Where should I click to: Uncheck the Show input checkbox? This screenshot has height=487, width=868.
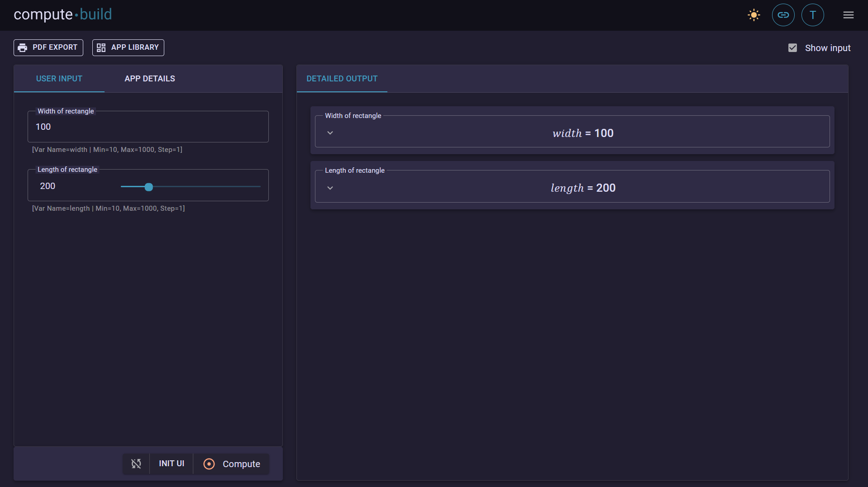point(792,47)
